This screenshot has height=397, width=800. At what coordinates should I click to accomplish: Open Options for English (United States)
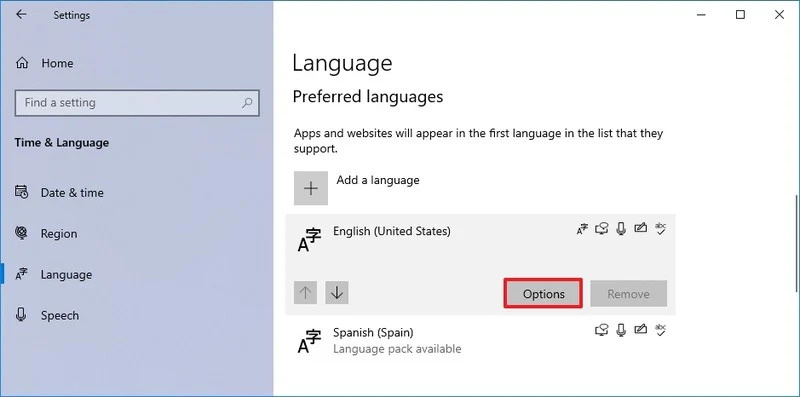pos(543,293)
